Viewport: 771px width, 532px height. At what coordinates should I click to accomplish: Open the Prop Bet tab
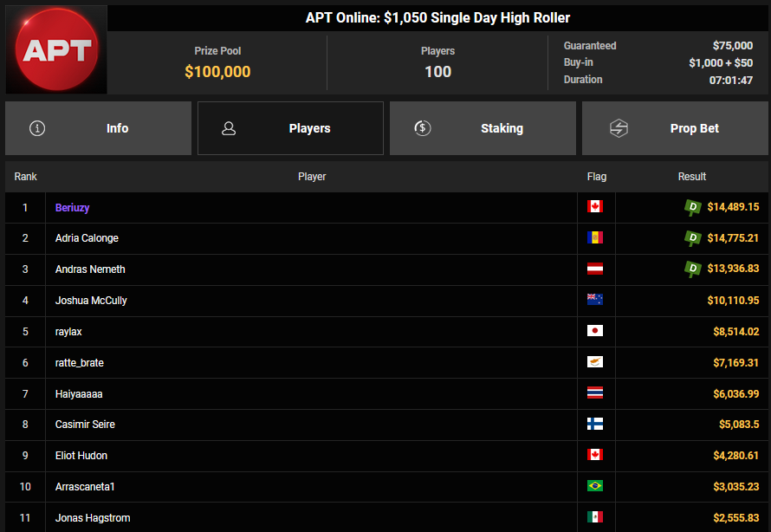[x=675, y=128]
